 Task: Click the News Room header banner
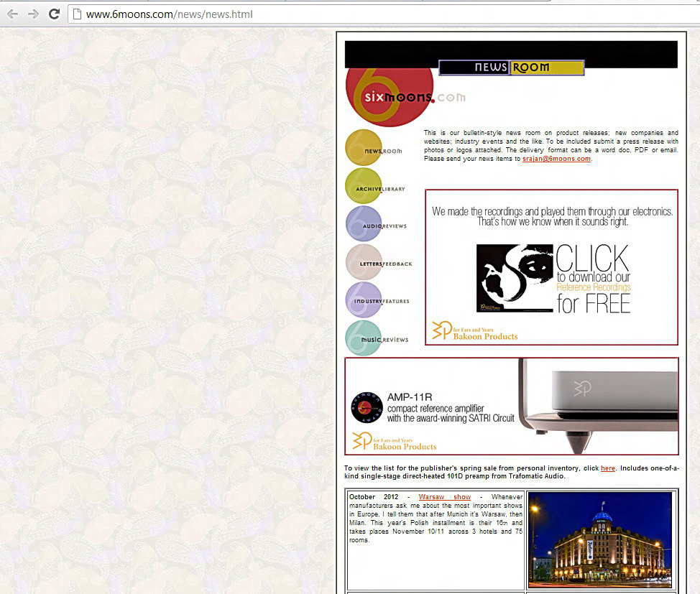[x=511, y=68]
